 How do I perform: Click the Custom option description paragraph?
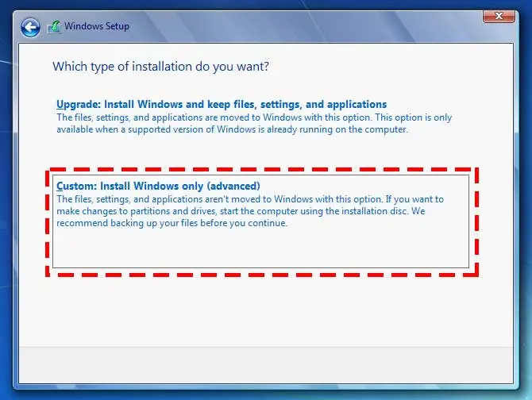click(x=250, y=211)
